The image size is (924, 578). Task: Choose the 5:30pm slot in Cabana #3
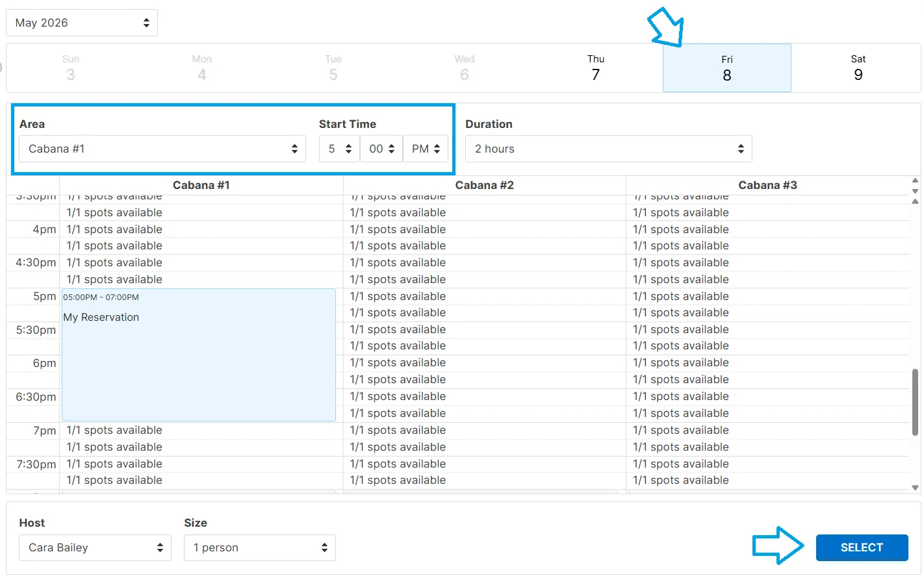click(767, 329)
